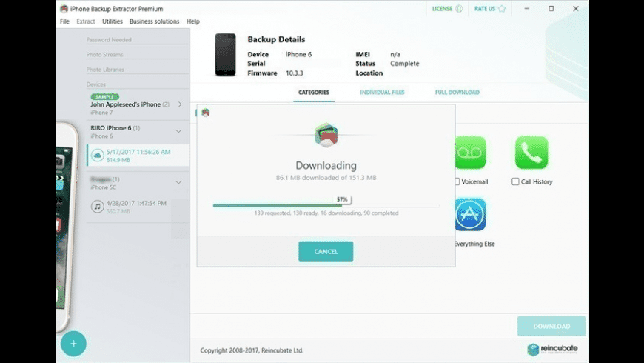
Task: Switch to the Full Download tab
Action: click(457, 92)
